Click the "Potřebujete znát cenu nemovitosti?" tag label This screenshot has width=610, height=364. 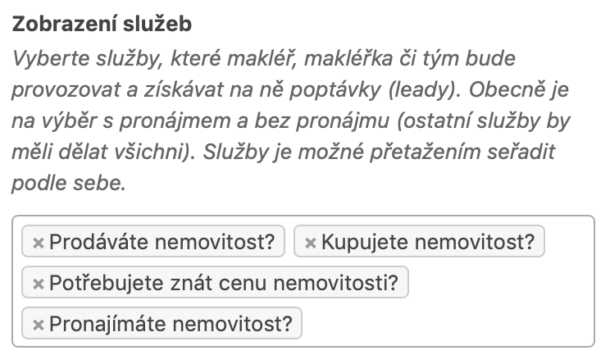click(223, 284)
